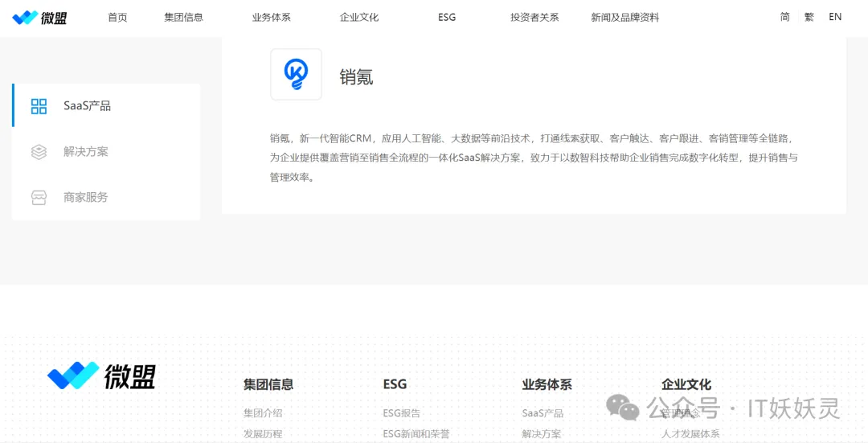Screen dimensions: 868x443
Task: Open footer link 解决方案
Action: 542,434
